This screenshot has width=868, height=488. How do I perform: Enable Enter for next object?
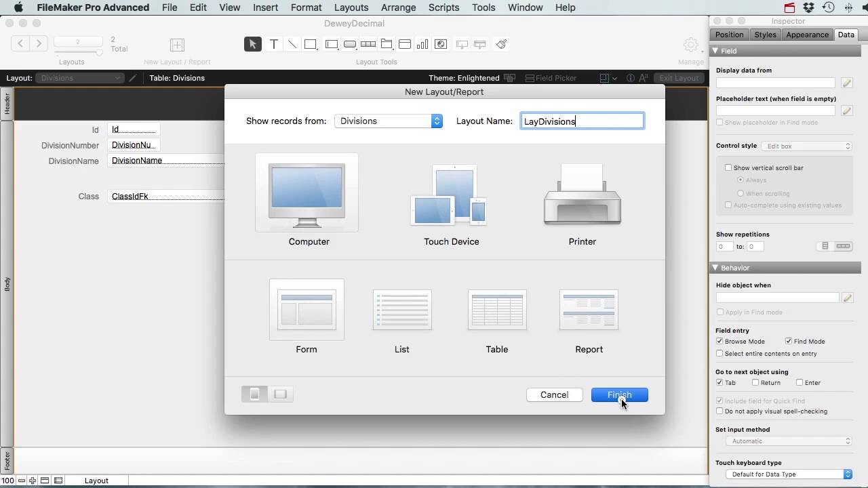tap(800, 383)
